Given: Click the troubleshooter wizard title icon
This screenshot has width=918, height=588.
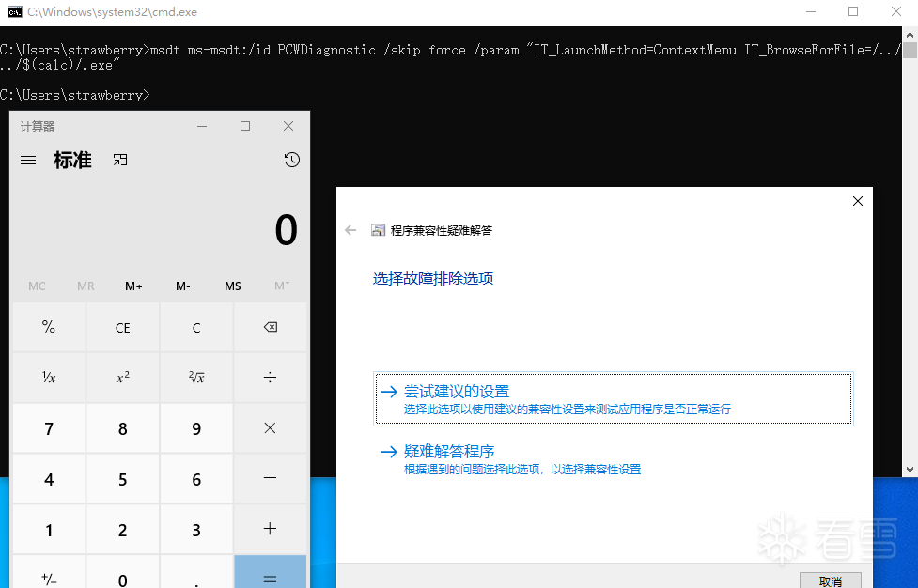Looking at the screenshot, I should (x=379, y=230).
